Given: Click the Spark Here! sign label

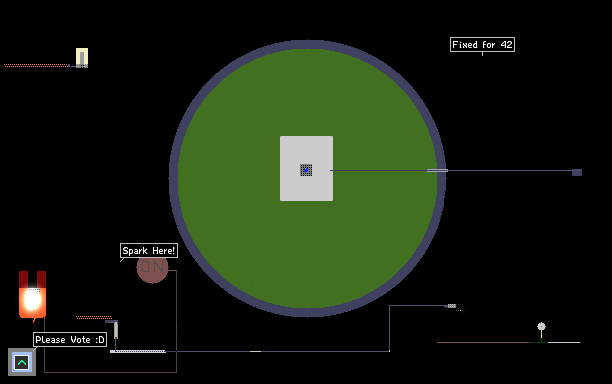Looking at the screenshot, I should 149,251.
